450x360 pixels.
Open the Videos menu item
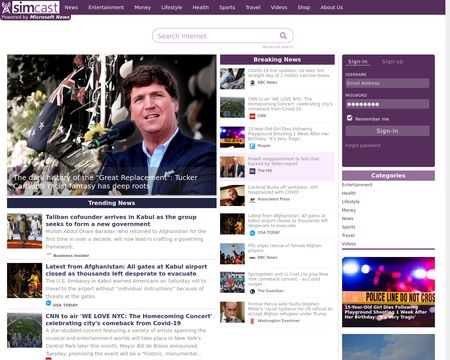click(x=279, y=7)
